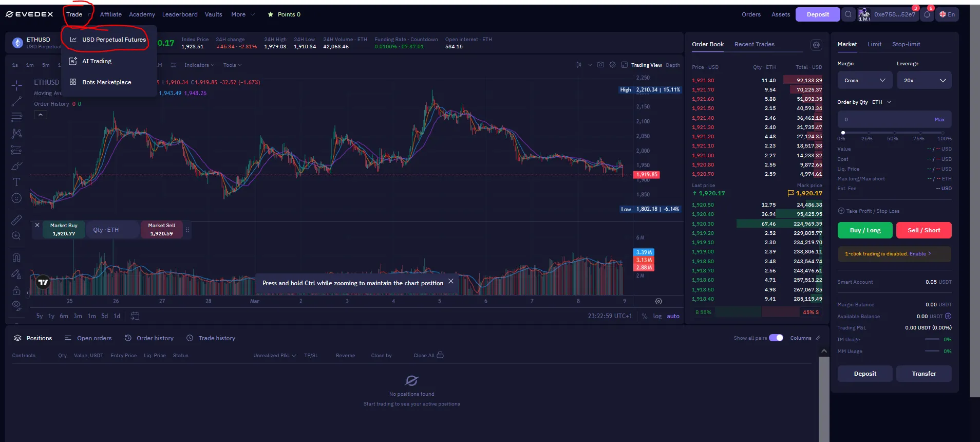Viewport: 980px width, 442px height.
Task: Select the text annotation tool
Action: 16,182
